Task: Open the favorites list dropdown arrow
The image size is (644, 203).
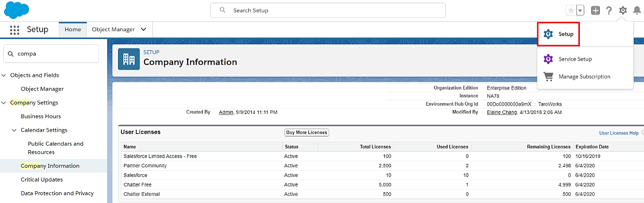Action: coord(580,10)
